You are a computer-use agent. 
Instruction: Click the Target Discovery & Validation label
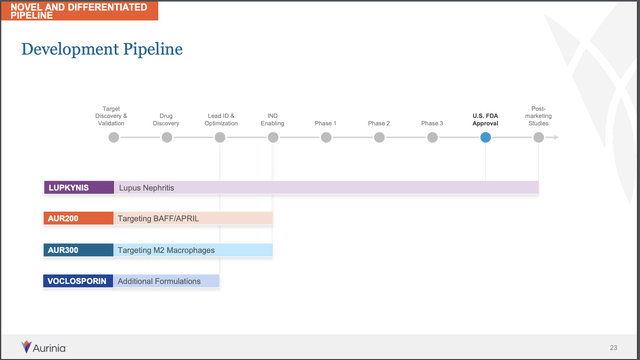[x=111, y=116]
